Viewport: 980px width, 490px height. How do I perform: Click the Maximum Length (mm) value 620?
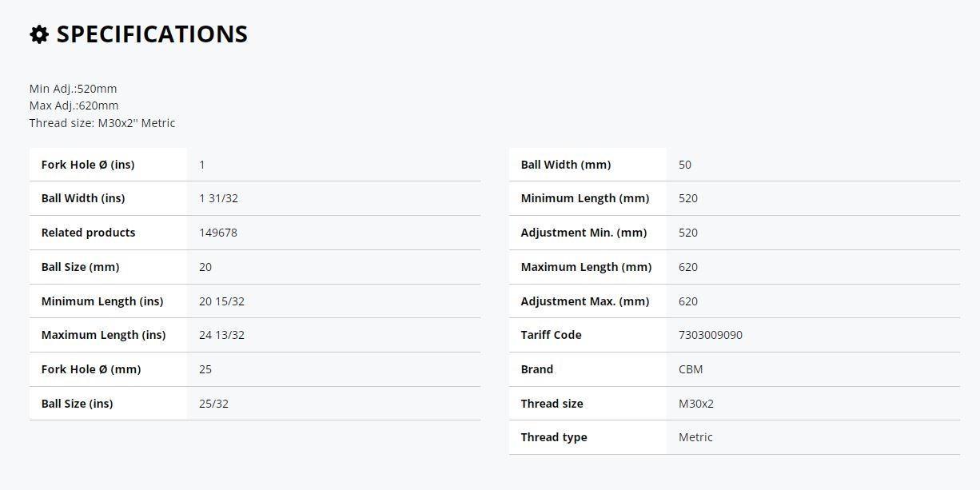(688, 267)
